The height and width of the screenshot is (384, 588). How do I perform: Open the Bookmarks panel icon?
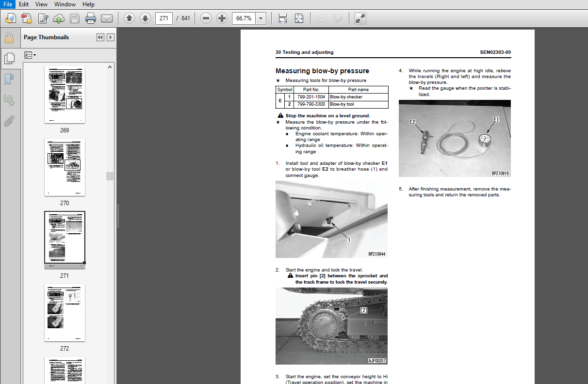click(9, 79)
